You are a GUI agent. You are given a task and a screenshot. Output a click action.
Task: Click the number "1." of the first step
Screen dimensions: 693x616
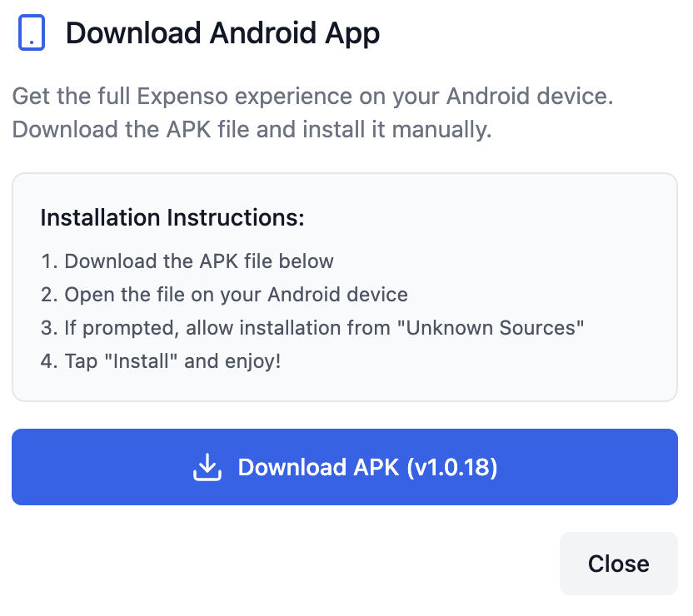tap(49, 261)
